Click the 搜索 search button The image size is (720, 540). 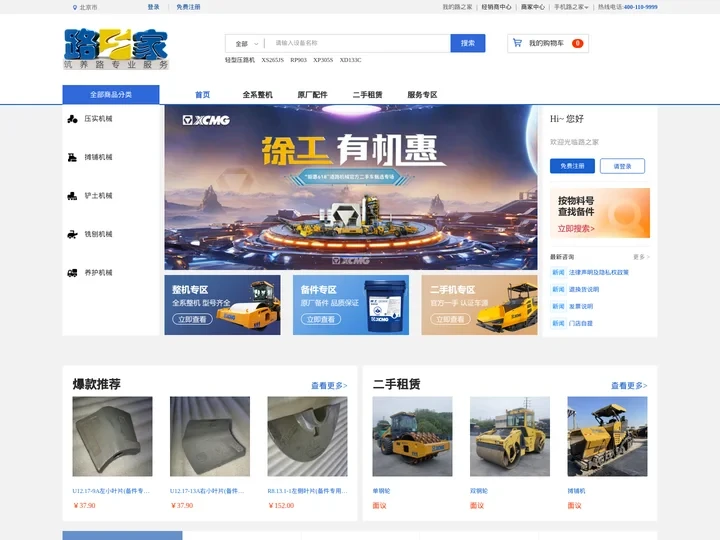click(x=467, y=43)
